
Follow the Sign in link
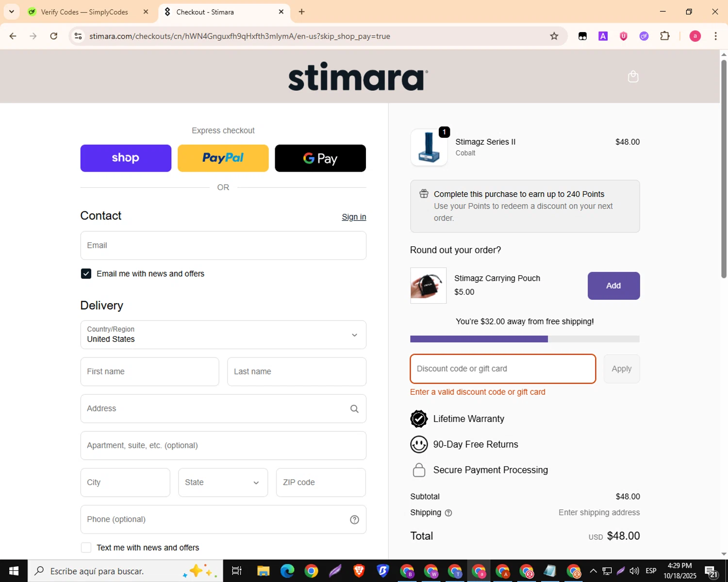click(x=354, y=217)
